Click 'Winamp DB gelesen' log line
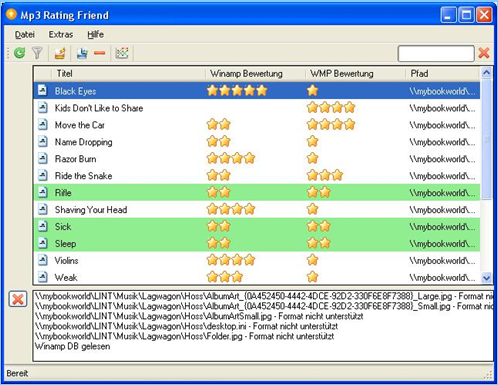Viewport: 498px width, 385px height. coord(72,346)
